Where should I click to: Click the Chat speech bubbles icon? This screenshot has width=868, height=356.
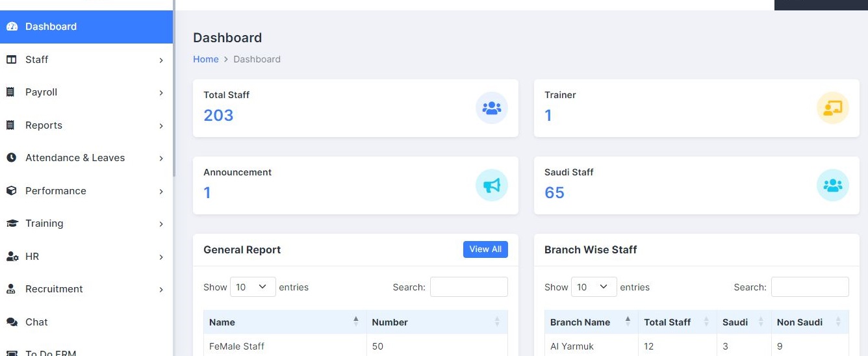(x=12, y=322)
